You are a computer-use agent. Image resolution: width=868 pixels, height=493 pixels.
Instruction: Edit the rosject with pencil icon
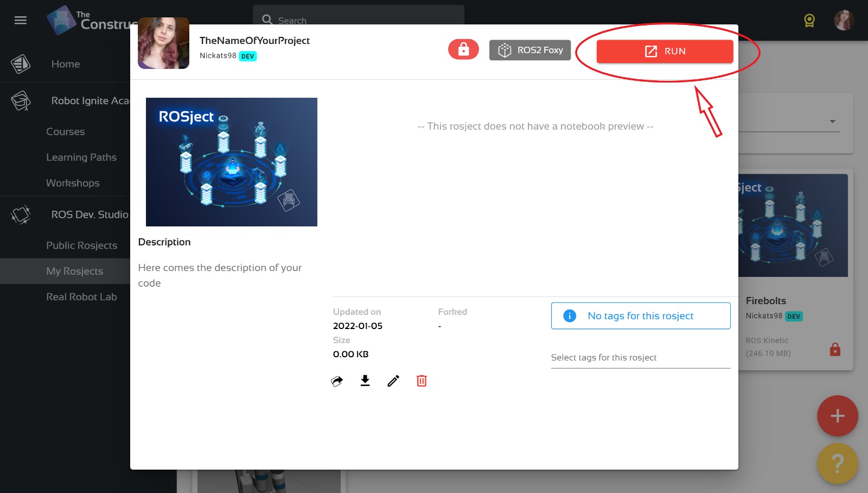pos(393,381)
